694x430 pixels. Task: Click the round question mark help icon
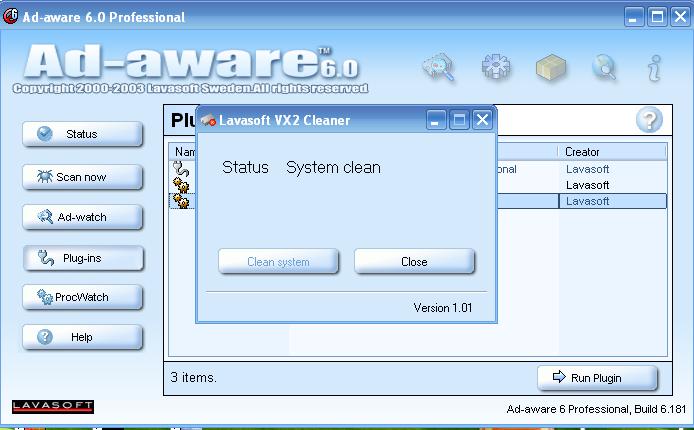click(649, 120)
